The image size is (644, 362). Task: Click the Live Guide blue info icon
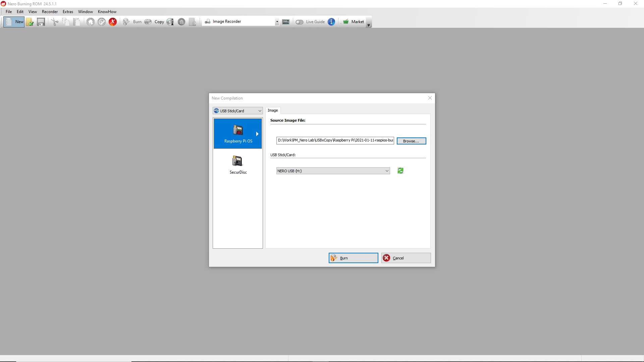(331, 22)
